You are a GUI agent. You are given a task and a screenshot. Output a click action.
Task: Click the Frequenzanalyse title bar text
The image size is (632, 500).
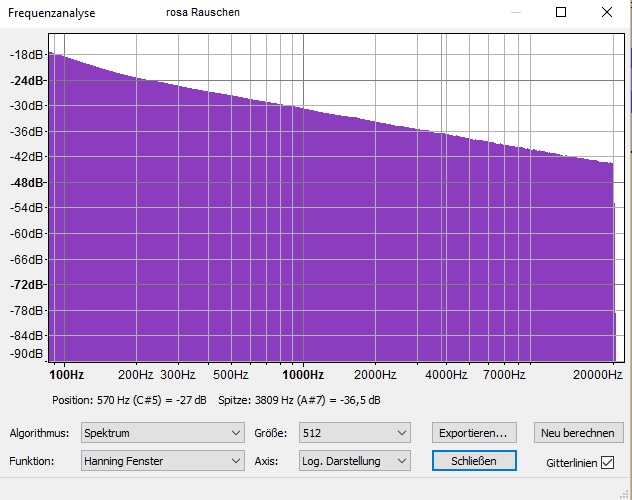click(x=52, y=13)
